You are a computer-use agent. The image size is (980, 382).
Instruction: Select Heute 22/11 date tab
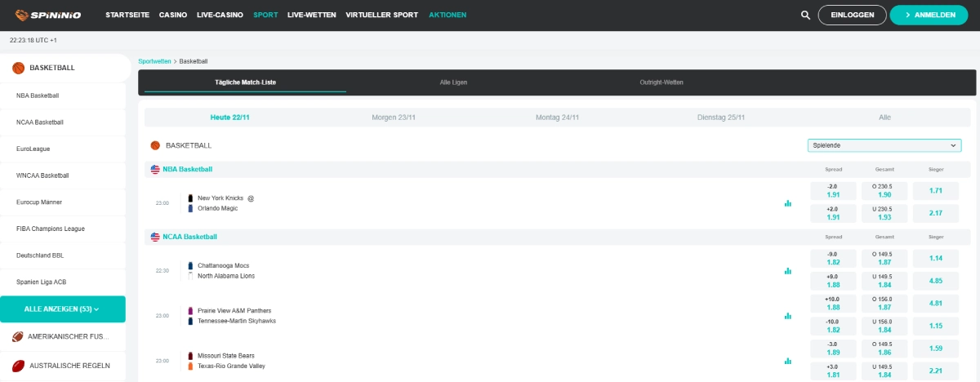tap(229, 118)
